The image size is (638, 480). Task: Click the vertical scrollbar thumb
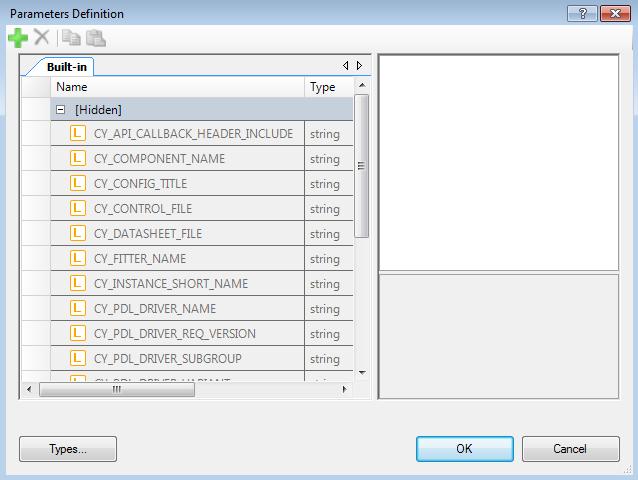coord(361,166)
